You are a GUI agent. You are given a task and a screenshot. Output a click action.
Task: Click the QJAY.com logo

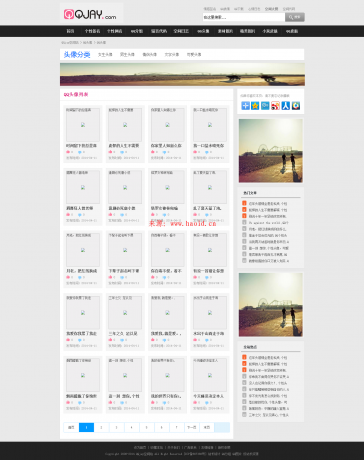click(90, 14)
